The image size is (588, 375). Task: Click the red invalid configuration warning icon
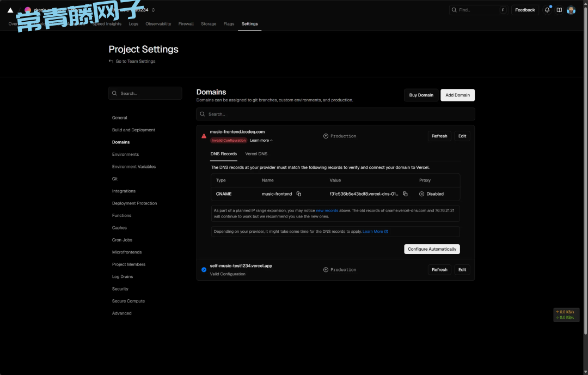click(x=204, y=136)
